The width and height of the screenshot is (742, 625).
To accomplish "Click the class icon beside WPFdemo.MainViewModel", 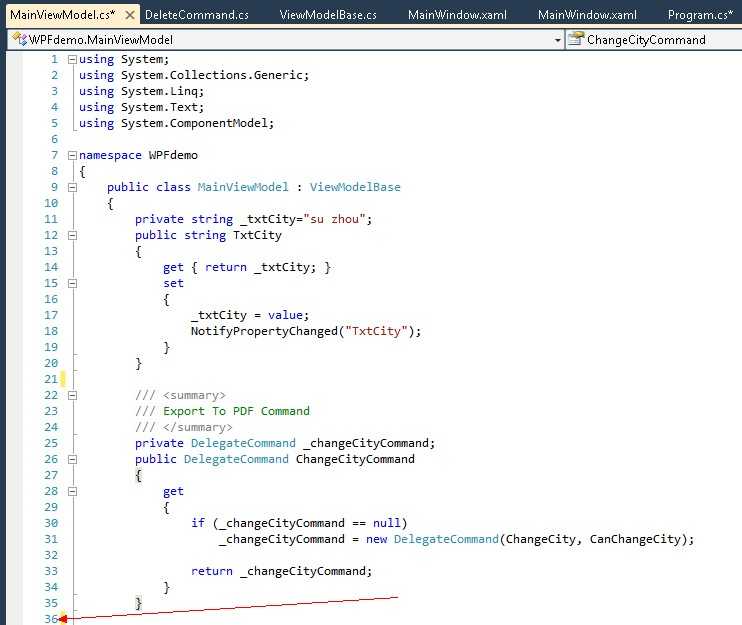I will [19, 39].
